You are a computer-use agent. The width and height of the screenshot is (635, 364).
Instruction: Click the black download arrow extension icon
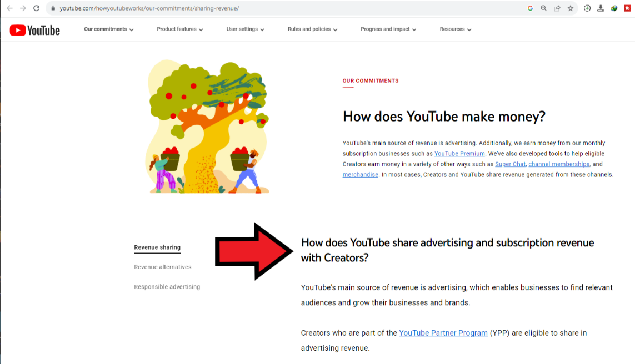(601, 8)
